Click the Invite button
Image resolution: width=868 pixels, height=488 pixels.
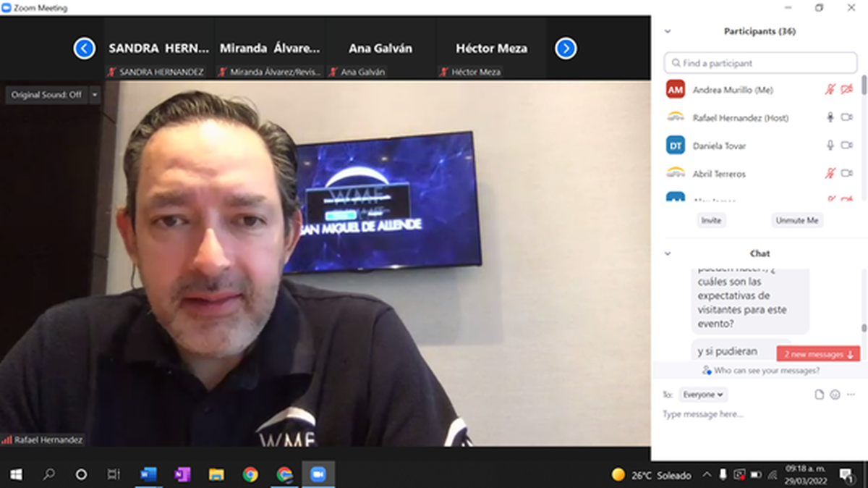click(x=711, y=220)
